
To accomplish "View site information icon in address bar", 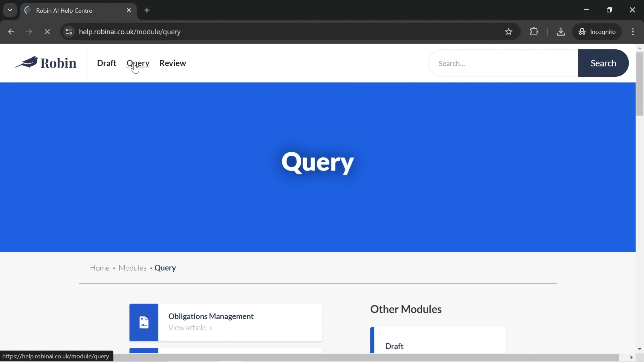I will 69,32.
